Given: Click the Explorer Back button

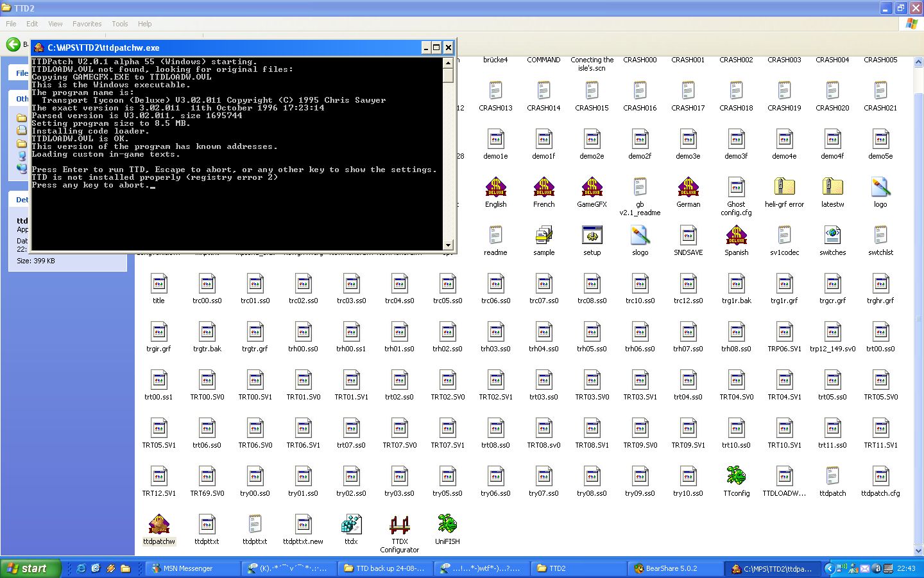Looking at the screenshot, I should (13, 44).
